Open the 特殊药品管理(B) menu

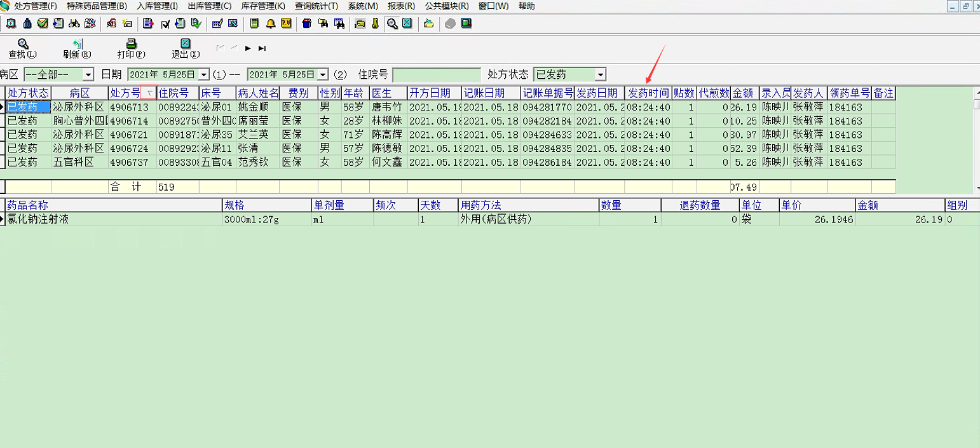(x=97, y=6)
